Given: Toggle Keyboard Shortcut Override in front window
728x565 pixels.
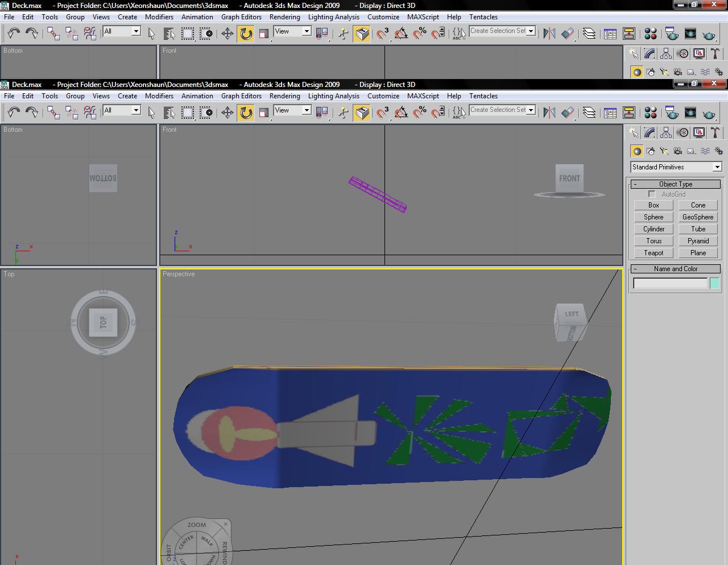Looking at the screenshot, I should point(362,113).
